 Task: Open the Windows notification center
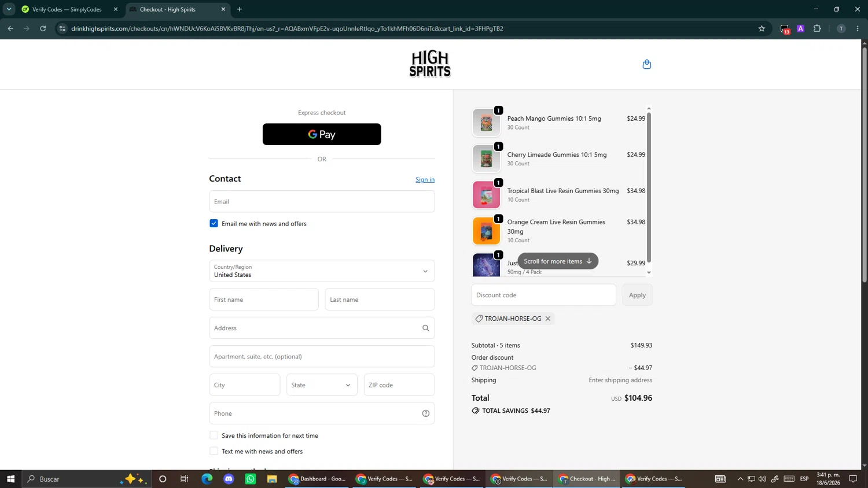pos(853,479)
